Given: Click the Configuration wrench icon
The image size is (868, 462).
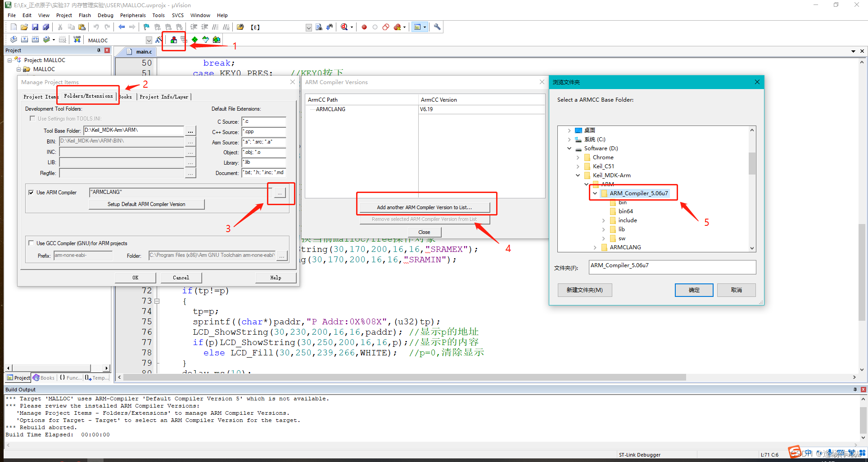Looking at the screenshot, I should [x=437, y=27].
